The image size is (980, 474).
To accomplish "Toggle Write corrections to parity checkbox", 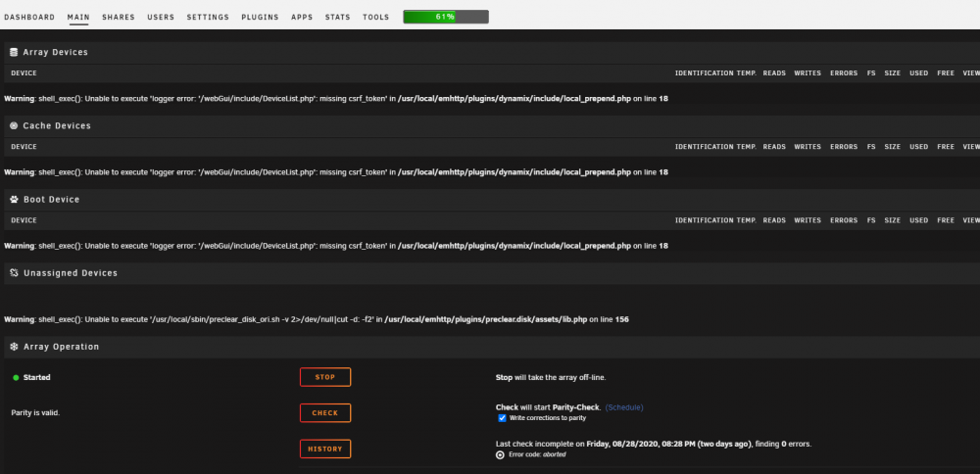I will [502, 418].
